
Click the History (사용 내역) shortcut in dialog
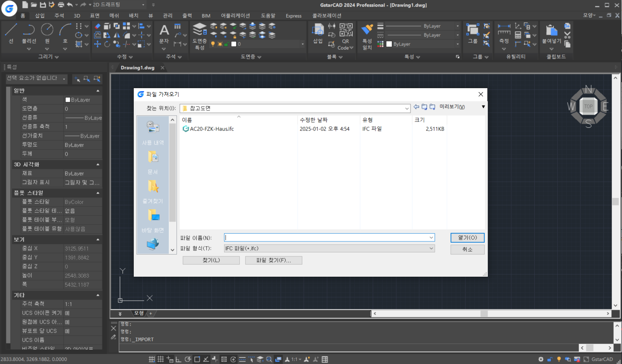(152, 133)
